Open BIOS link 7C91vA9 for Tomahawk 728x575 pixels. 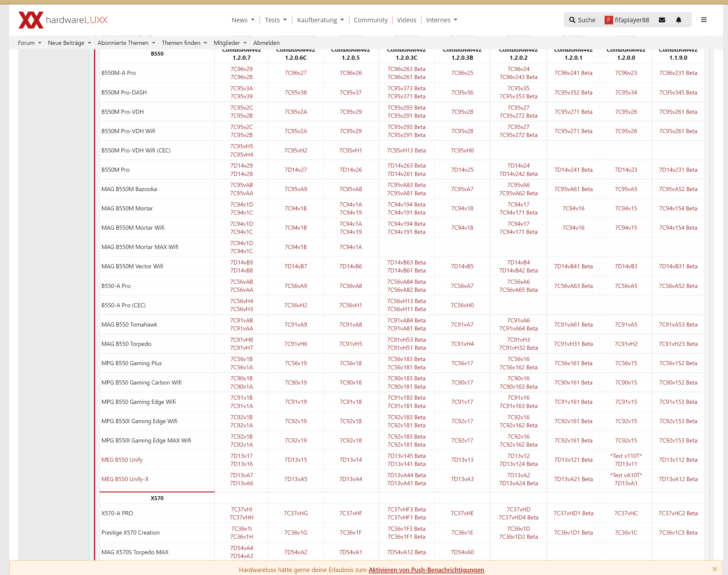[295, 324]
